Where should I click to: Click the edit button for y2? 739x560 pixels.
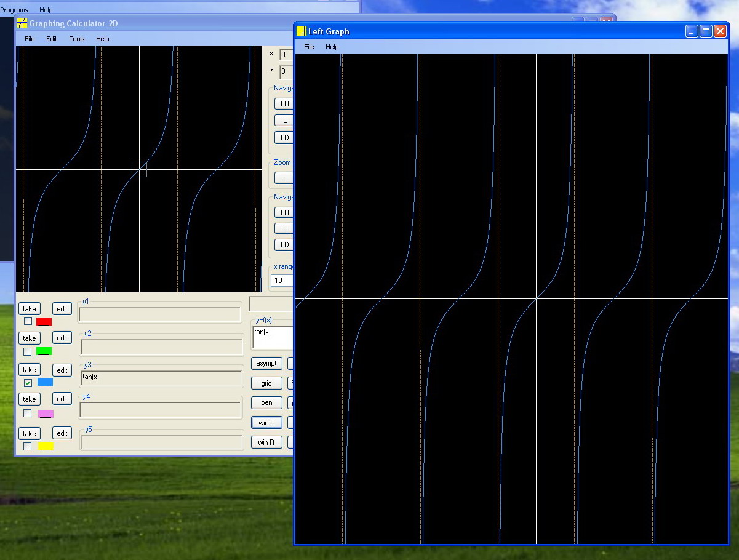[62, 338]
